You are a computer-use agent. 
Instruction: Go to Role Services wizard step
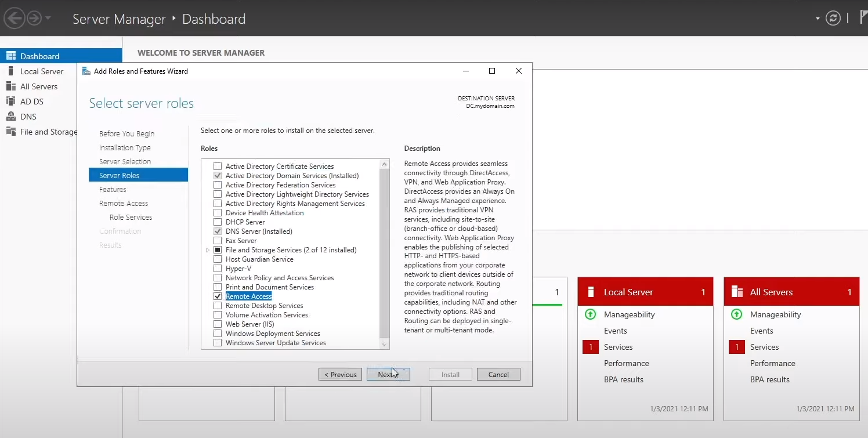pos(131,218)
